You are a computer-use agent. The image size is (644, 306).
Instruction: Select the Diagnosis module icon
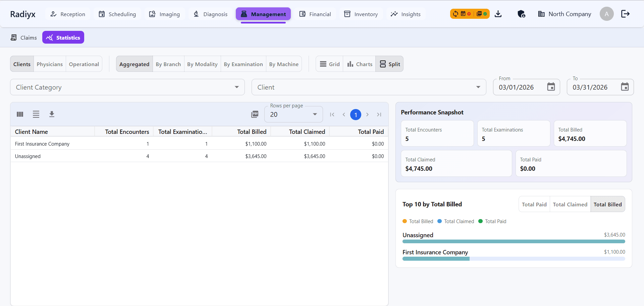pos(196,14)
